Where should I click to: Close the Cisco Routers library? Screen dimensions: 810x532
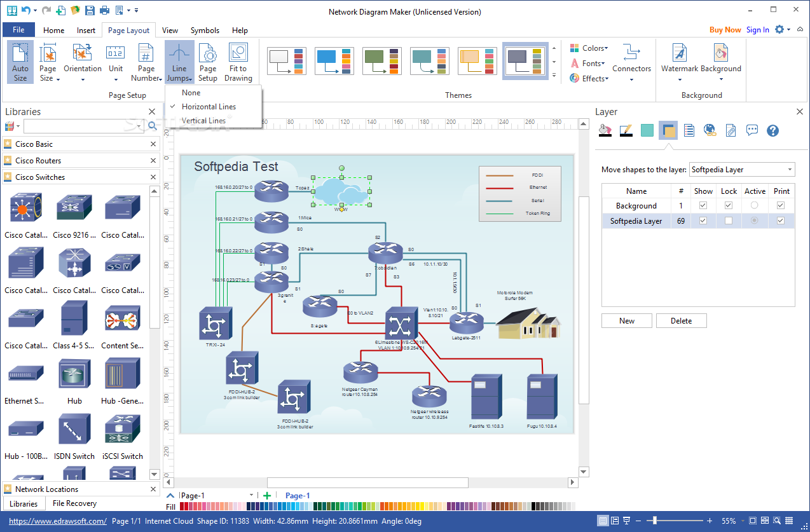(153, 161)
